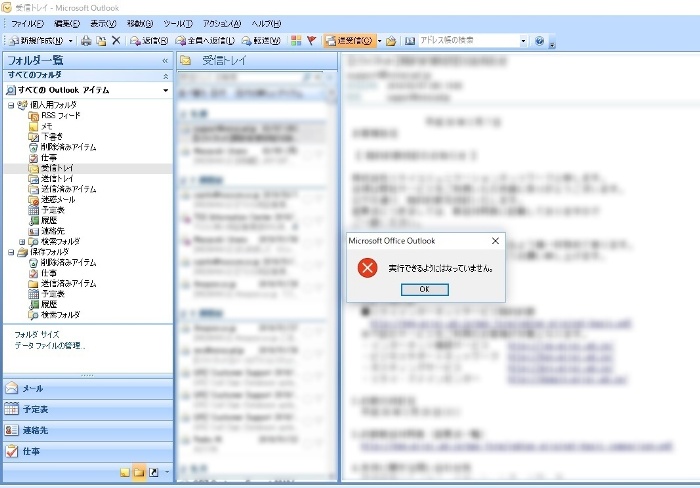Click the notes icon in navigation bottom bar

tap(125, 472)
